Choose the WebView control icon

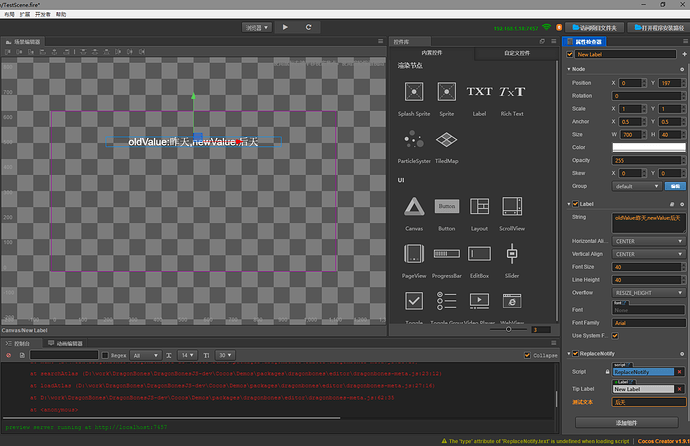pyautogui.click(x=512, y=301)
